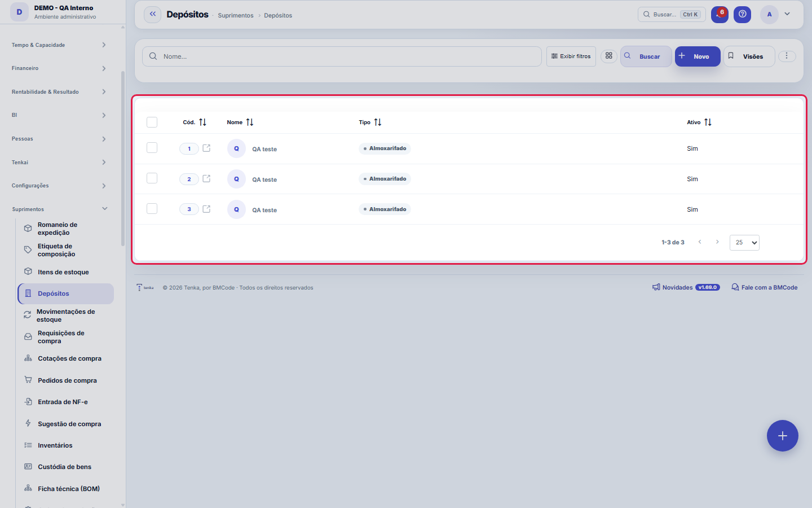Click the Novo button
812x508 pixels.
click(x=698, y=56)
